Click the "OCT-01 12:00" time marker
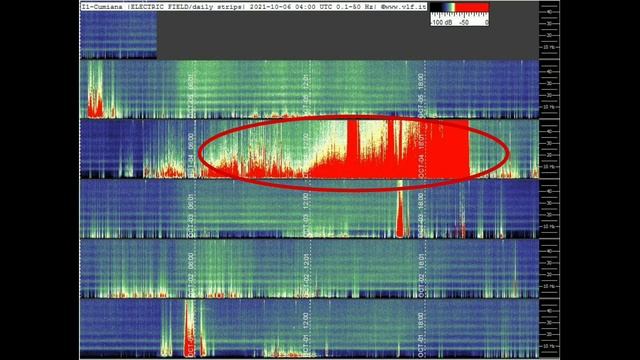Viewport: 640px width, 360px height. (306, 335)
